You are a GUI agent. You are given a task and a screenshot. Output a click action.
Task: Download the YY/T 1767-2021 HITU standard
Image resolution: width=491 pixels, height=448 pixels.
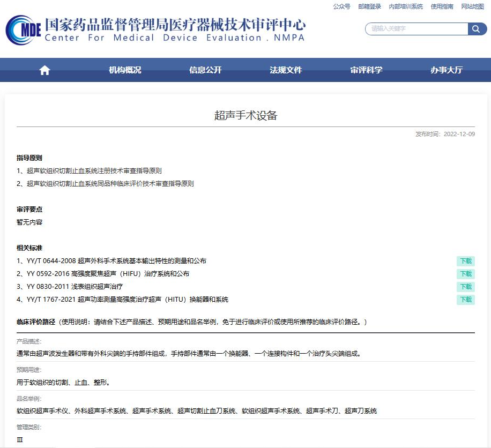pos(465,300)
